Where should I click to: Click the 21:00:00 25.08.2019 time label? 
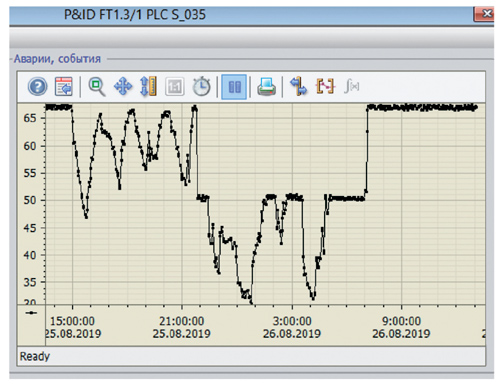point(182,327)
